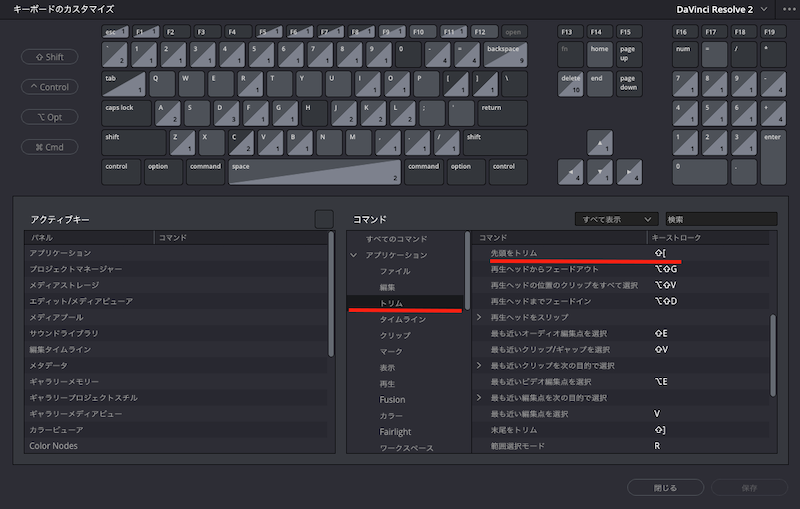This screenshot has height=509, width=800.
Task: Expand the 再生ヘッドをスリップ command row
Action: 479,317
